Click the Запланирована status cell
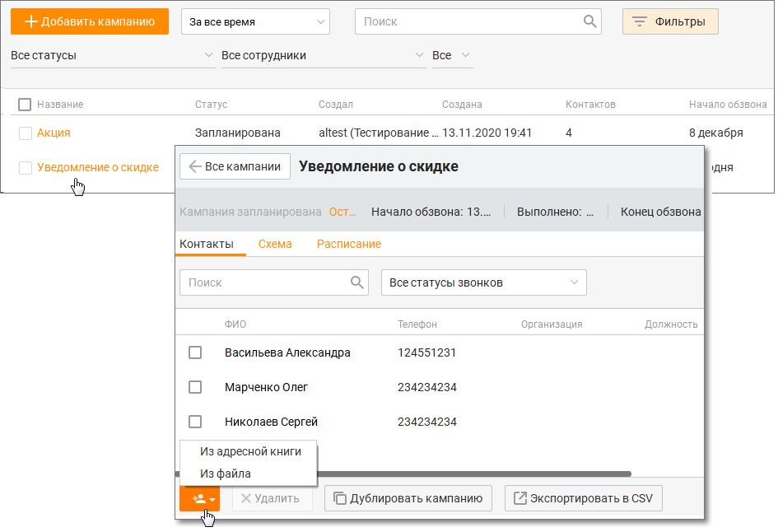This screenshot has height=532, width=778. pos(238,133)
